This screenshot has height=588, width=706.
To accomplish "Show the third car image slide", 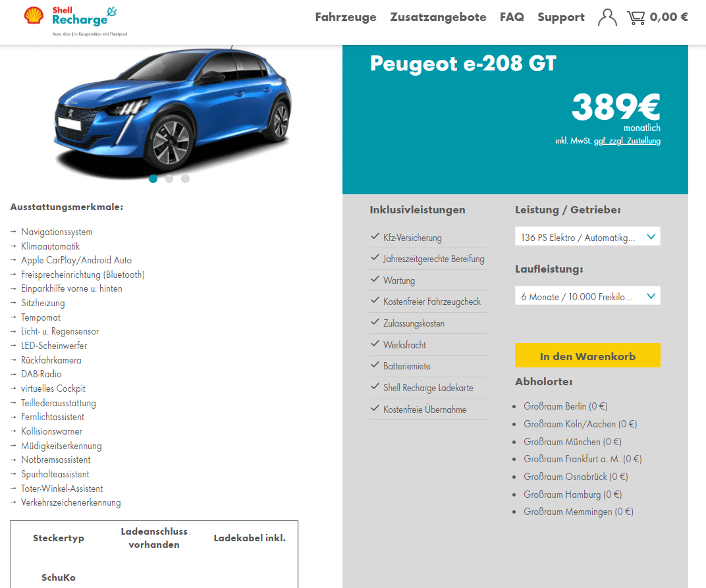I will [186, 178].
